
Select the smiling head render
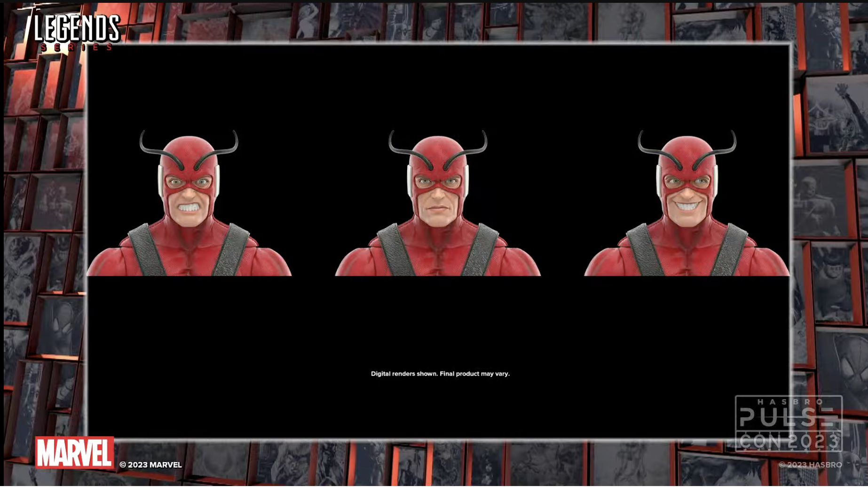pyautogui.click(x=687, y=203)
